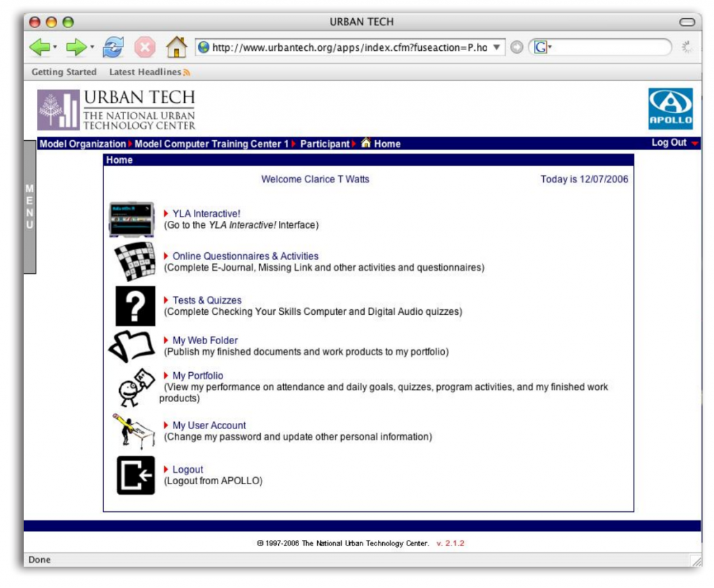Open Model Organization in the breadcrumb
This screenshot has height=588, width=714.
(82, 144)
